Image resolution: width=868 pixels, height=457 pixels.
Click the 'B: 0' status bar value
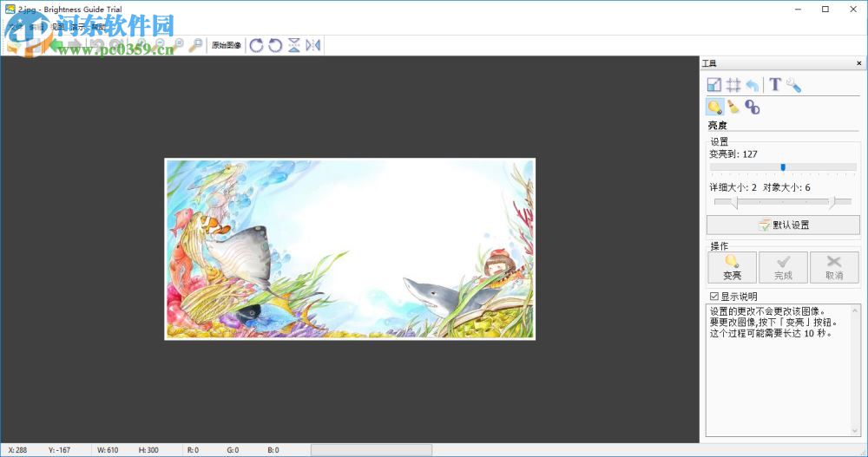(273, 450)
